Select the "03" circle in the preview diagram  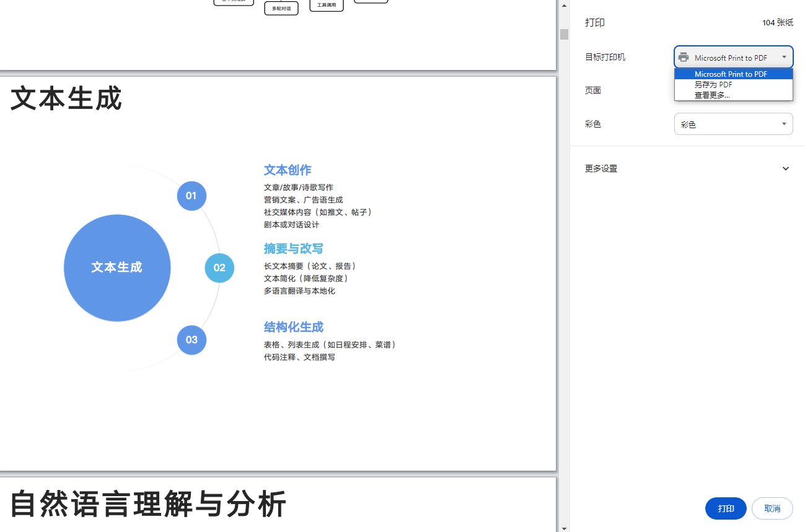(191, 340)
